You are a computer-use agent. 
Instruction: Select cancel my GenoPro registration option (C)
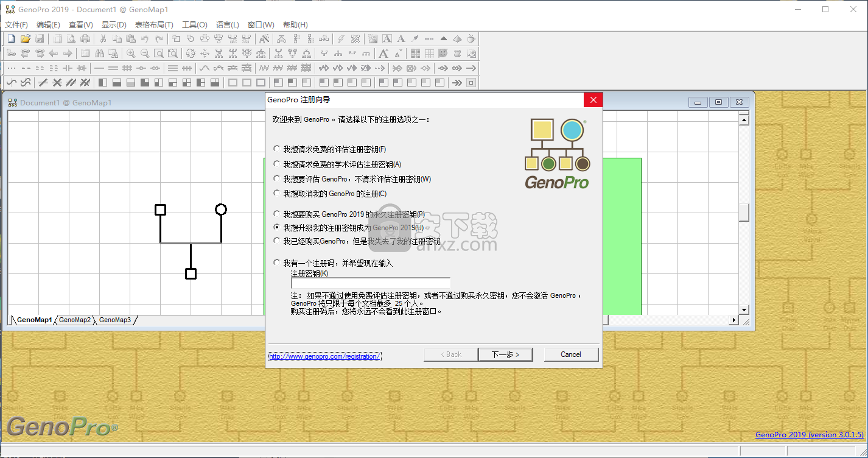[x=278, y=194]
